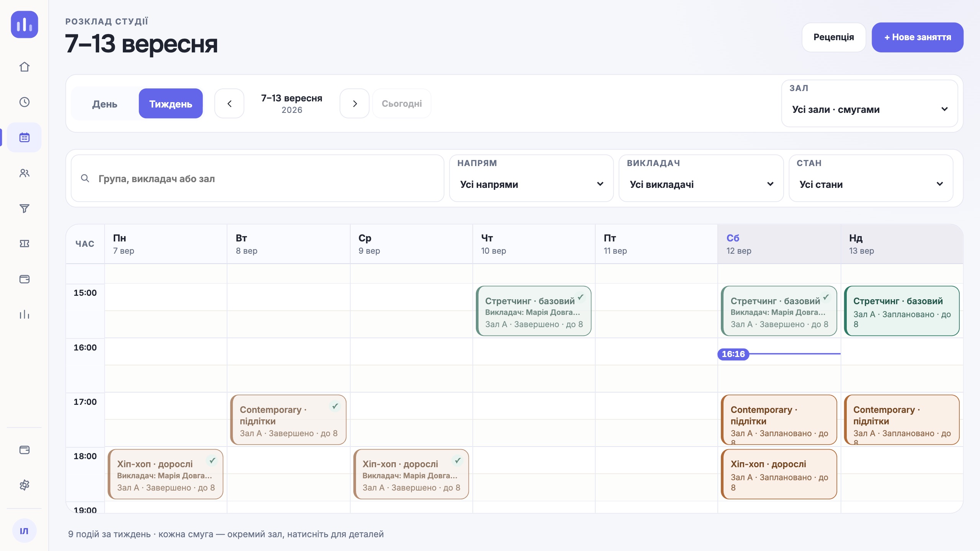980x551 pixels.
Task: Switch to День view
Action: pos(105,104)
